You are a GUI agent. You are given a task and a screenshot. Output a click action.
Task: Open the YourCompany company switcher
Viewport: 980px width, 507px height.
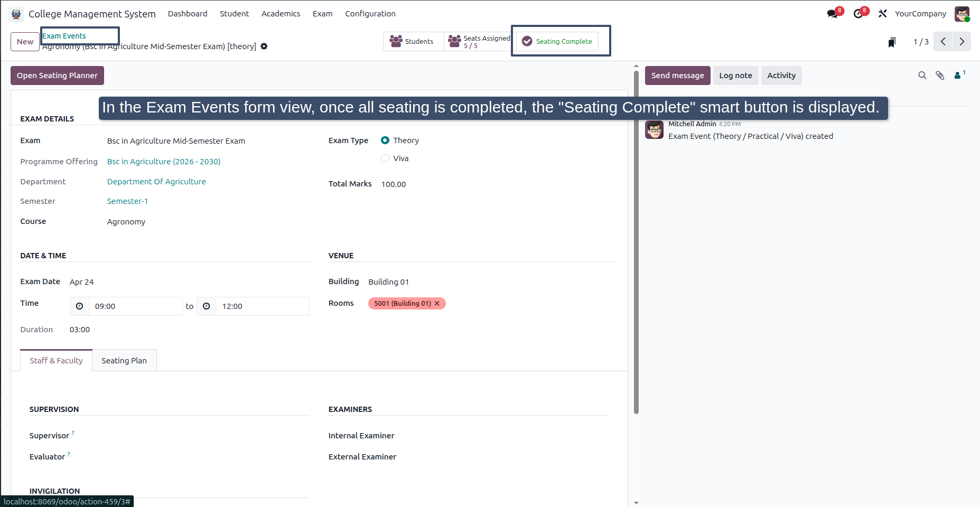pyautogui.click(x=920, y=14)
